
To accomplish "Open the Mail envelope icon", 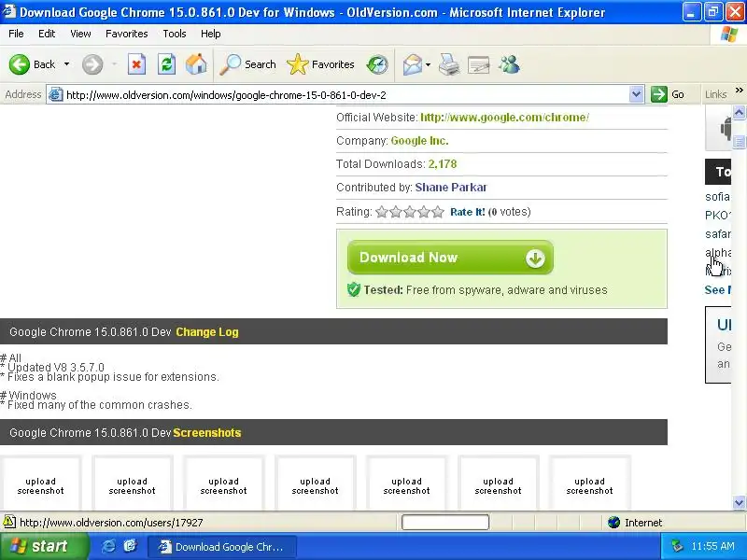I will [412, 64].
